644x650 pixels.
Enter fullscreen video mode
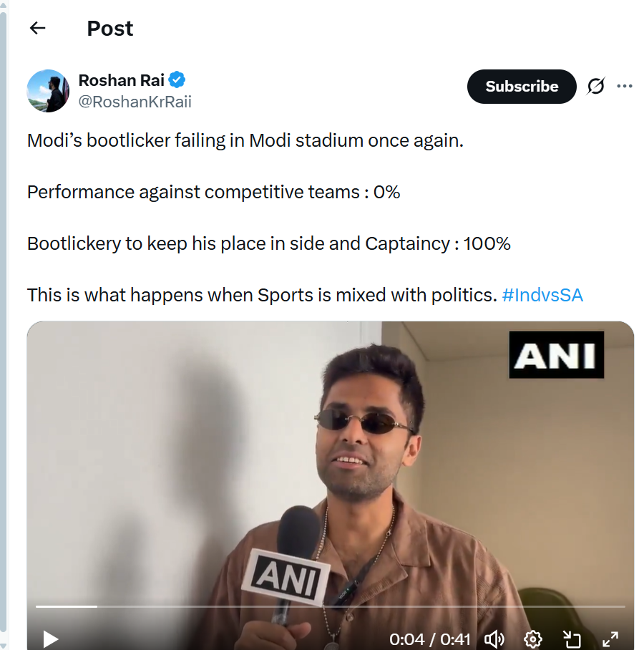[x=610, y=639]
